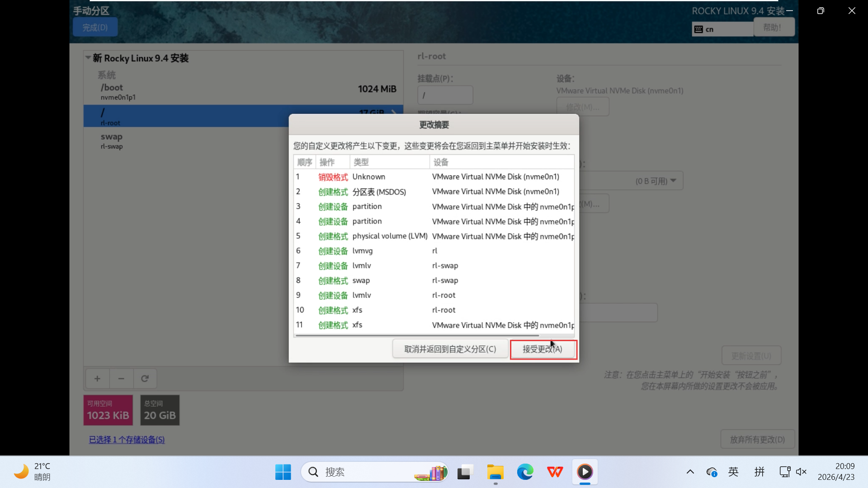Click the Windows Start button
The image size is (868, 488).
[x=283, y=472]
